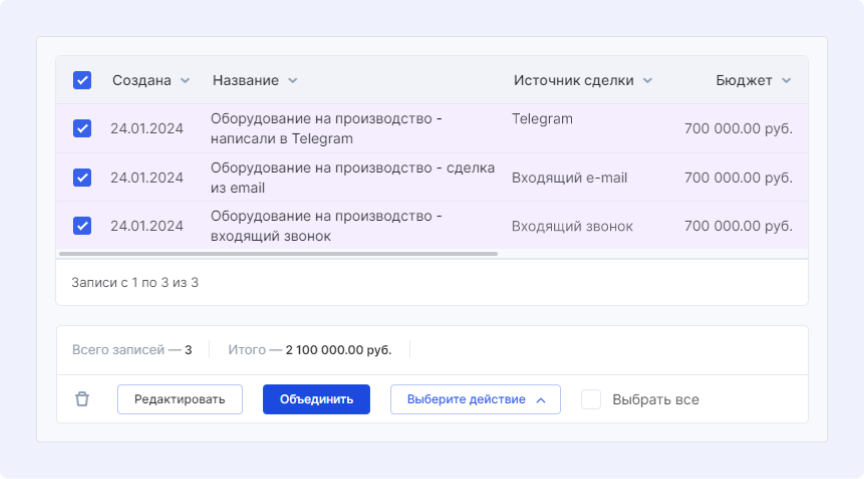
Task: Open the 'Название' column dropdown arrow
Action: click(x=292, y=81)
